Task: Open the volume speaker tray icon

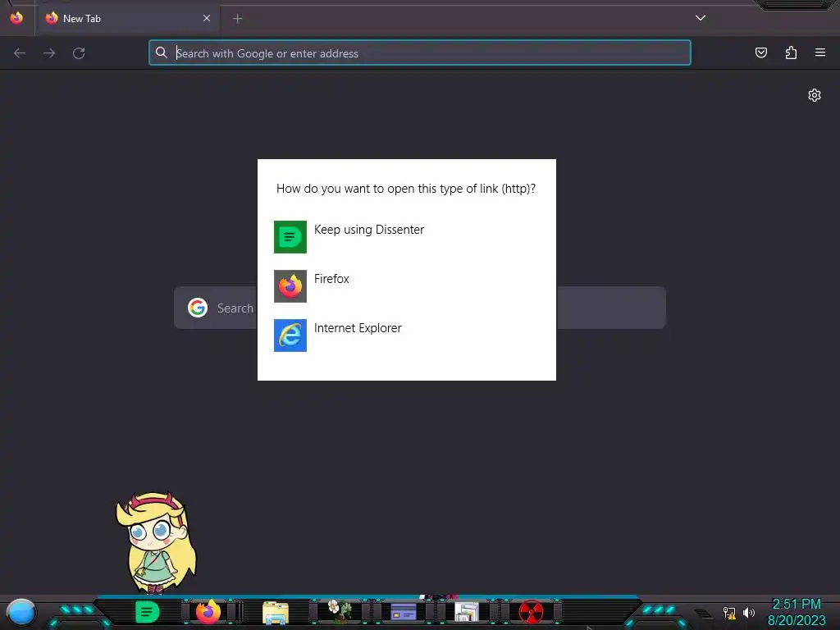Action: 749,612
